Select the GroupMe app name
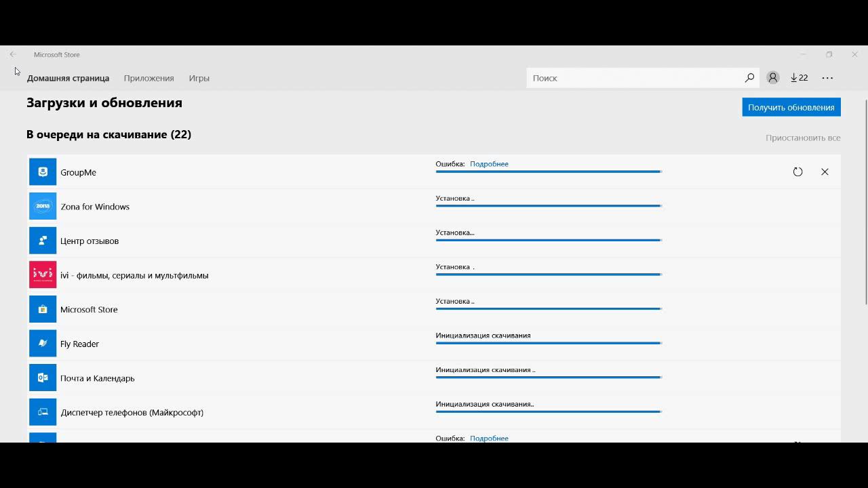The width and height of the screenshot is (868, 488). (78, 172)
